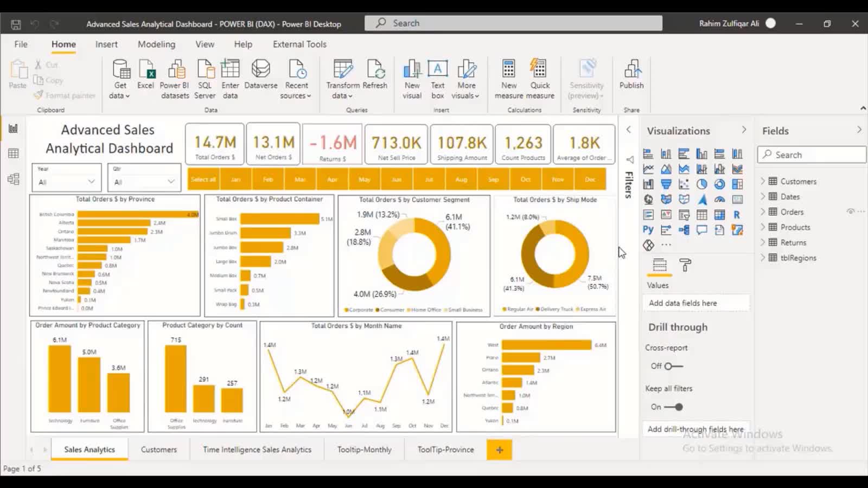The height and width of the screenshot is (488, 868).
Task: Click the Text box ribbon button
Action: (x=438, y=79)
